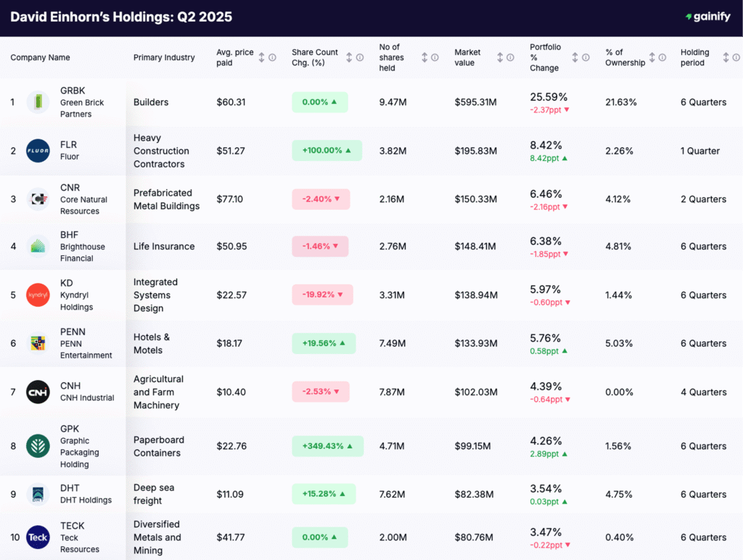Select the Deep sea freight industry cell

click(154, 494)
